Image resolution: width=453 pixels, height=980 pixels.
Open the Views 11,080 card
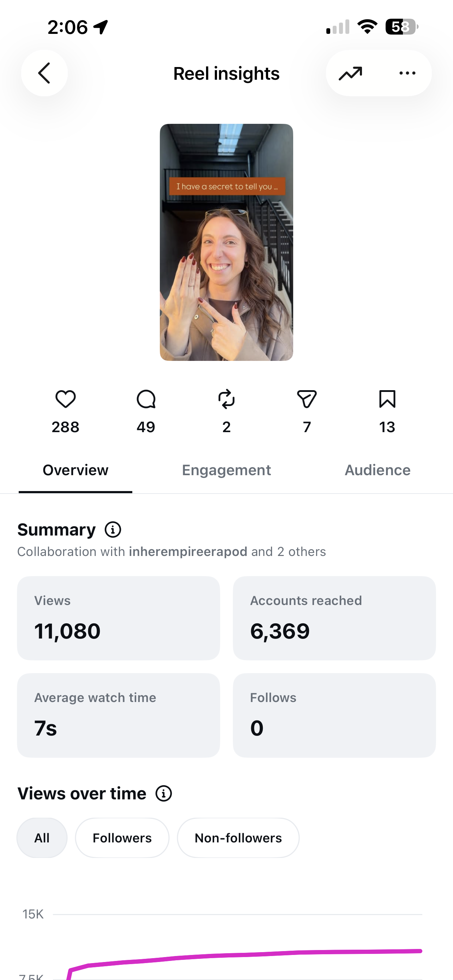coord(118,618)
